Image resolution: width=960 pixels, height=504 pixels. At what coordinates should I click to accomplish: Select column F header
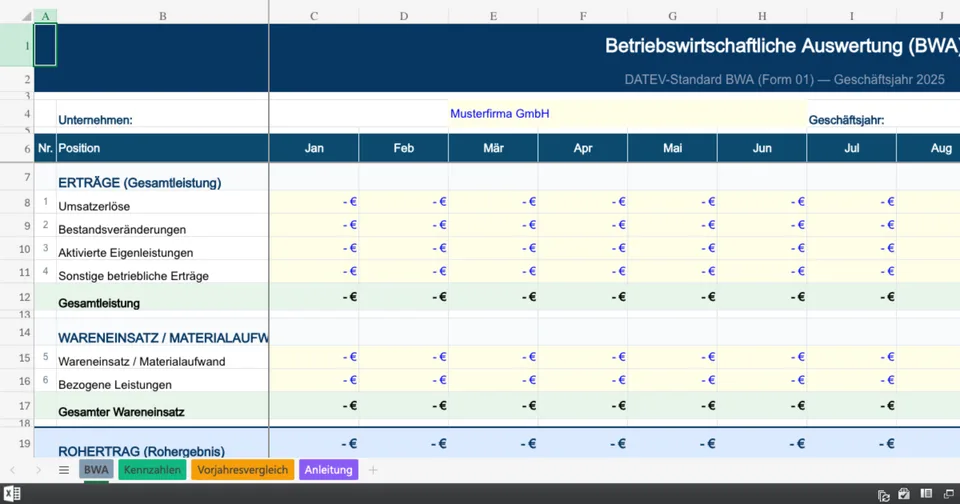click(583, 17)
